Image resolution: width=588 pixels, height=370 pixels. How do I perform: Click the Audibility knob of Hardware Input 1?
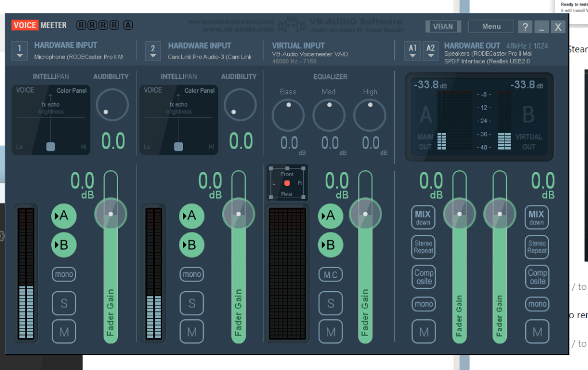click(x=112, y=105)
